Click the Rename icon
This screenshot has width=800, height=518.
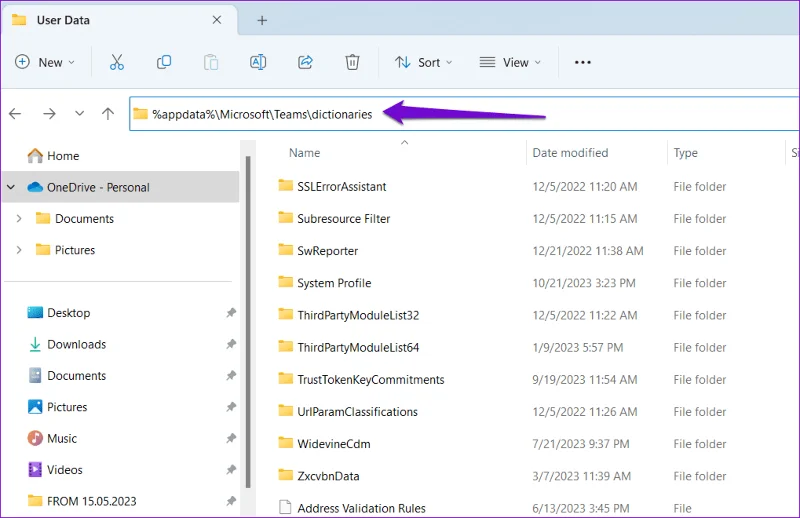258,62
